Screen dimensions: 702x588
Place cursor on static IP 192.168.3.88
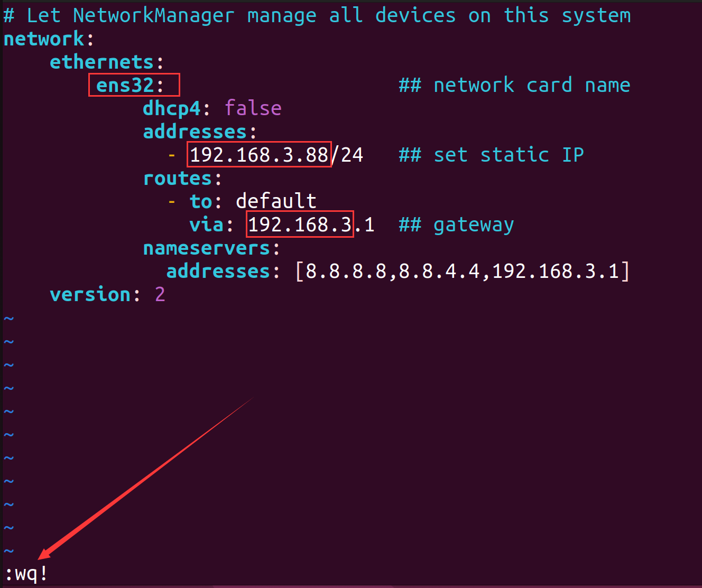[259, 155]
